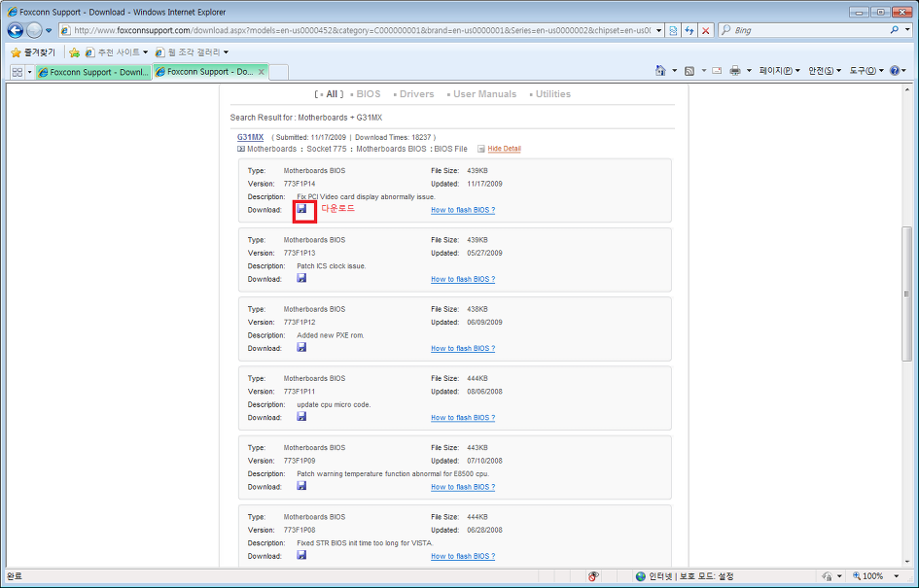Click the Home icon in command bar
The width and height of the screenshot is (919, 588).
tap(660, 71)
